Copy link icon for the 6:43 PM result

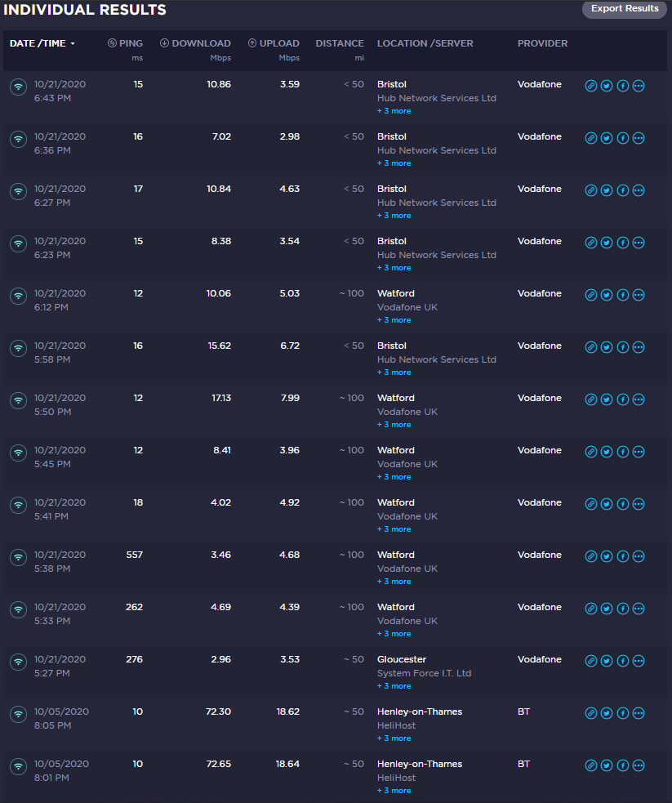pyautogui.click(x=591, y=86)
